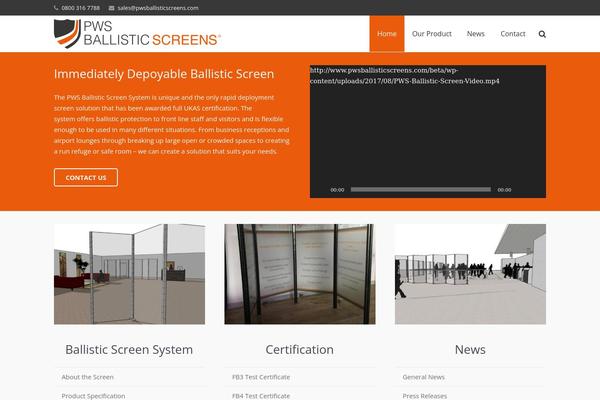Click the Ballistic Screen System heading

(129, 349)
